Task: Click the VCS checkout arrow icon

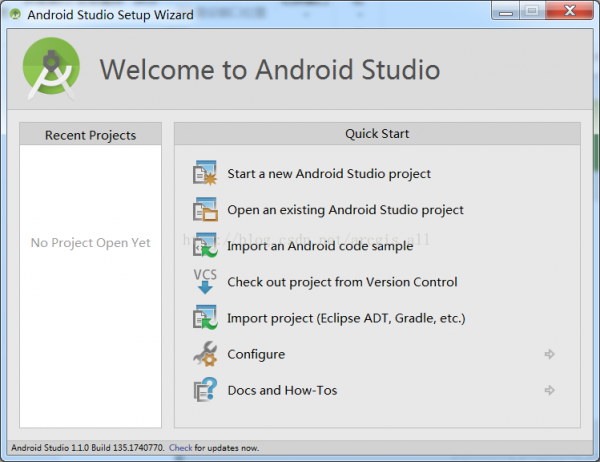Action: pos(205,281)
